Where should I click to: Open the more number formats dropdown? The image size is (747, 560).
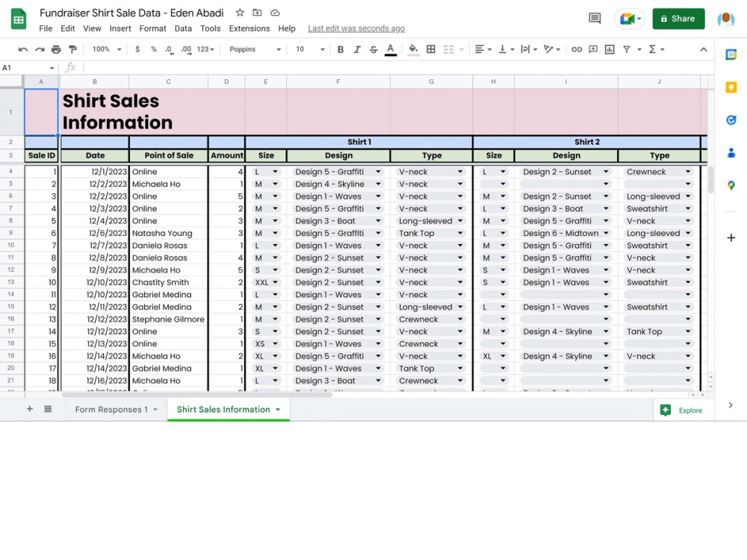(x=205, y=49)
